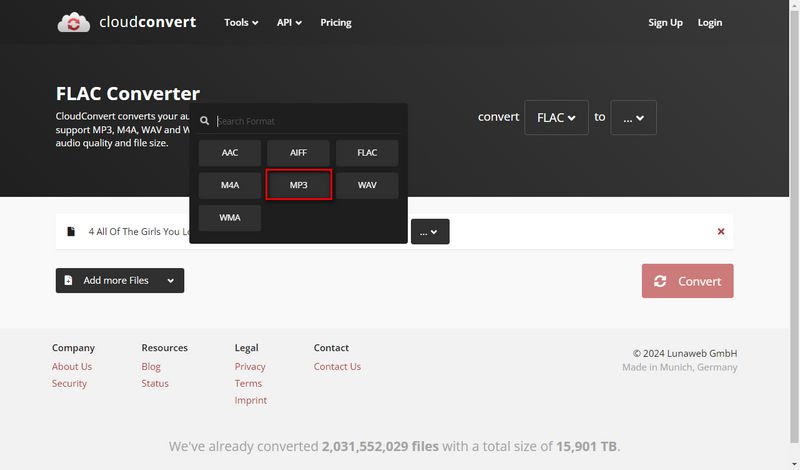Click the Search Format input field
The height and width of the screenshot is (470, 800).
[308, 121]
